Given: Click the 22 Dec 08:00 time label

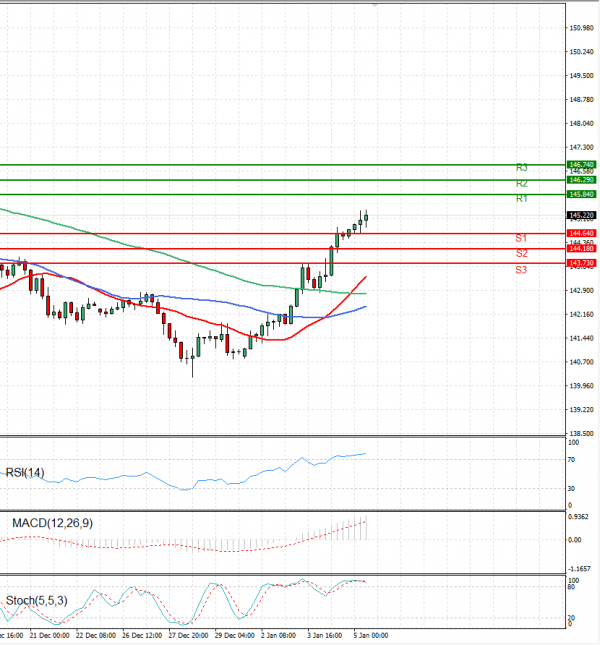Looking at the screenshot, I should 96,636.
